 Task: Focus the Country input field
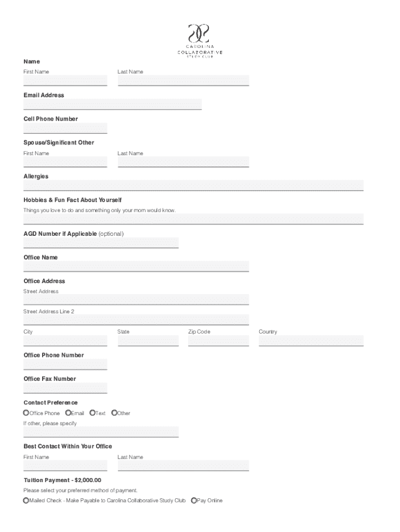click(x=311, y=341)
